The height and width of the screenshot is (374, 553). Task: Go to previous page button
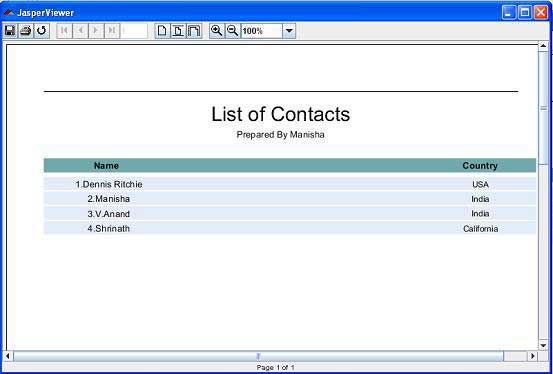80,31
